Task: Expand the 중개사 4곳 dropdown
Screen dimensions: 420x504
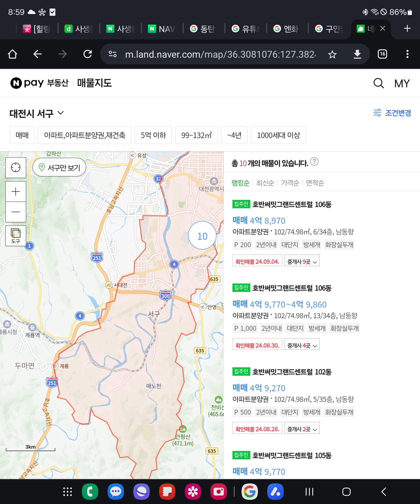Action: 302,345
